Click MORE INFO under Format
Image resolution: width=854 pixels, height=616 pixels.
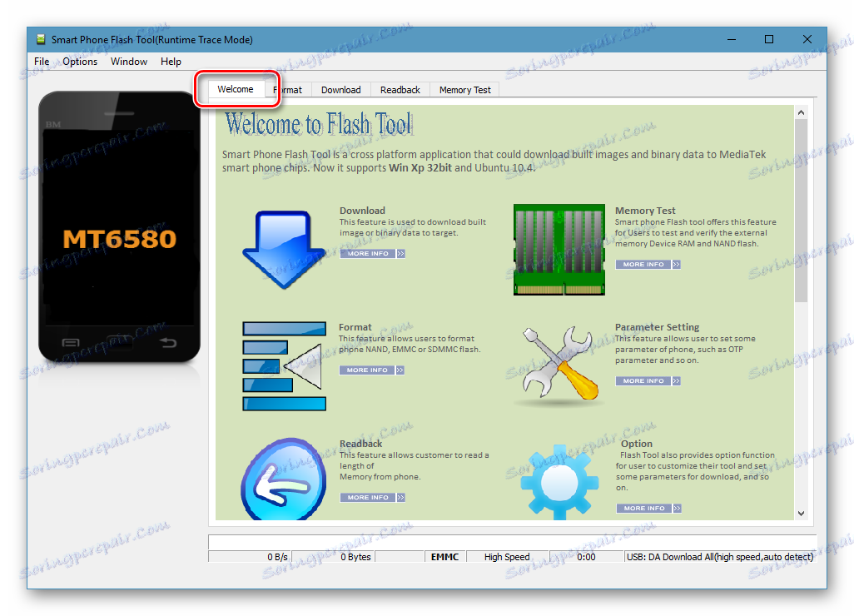point(367,370)
